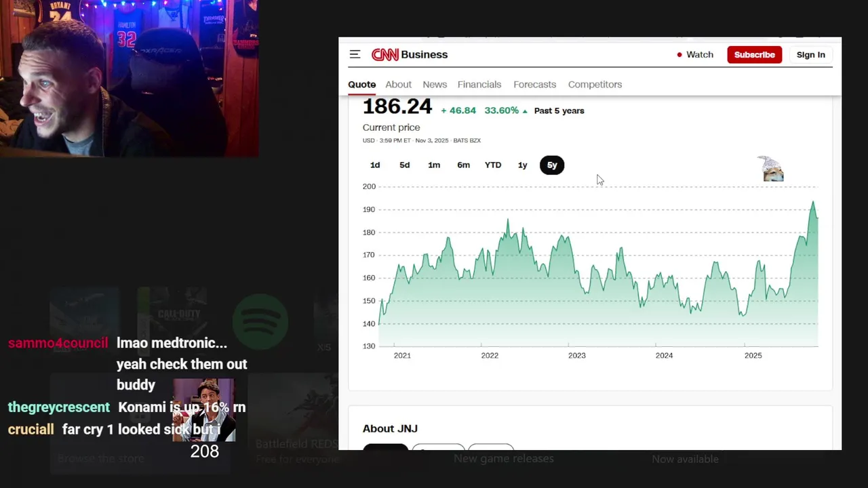Select the 6m chart range
The height and width of the screenshot is (488, 868).
pos(464,165)
